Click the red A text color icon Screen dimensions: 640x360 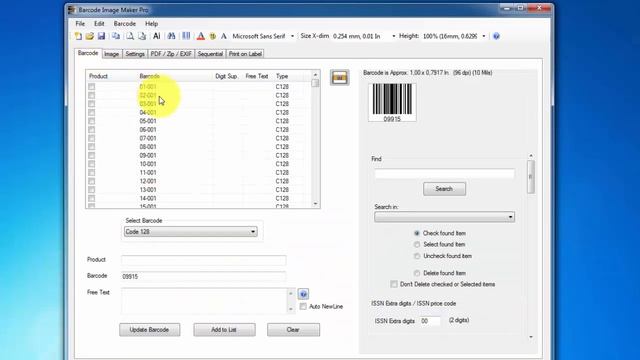click(201, 36)
